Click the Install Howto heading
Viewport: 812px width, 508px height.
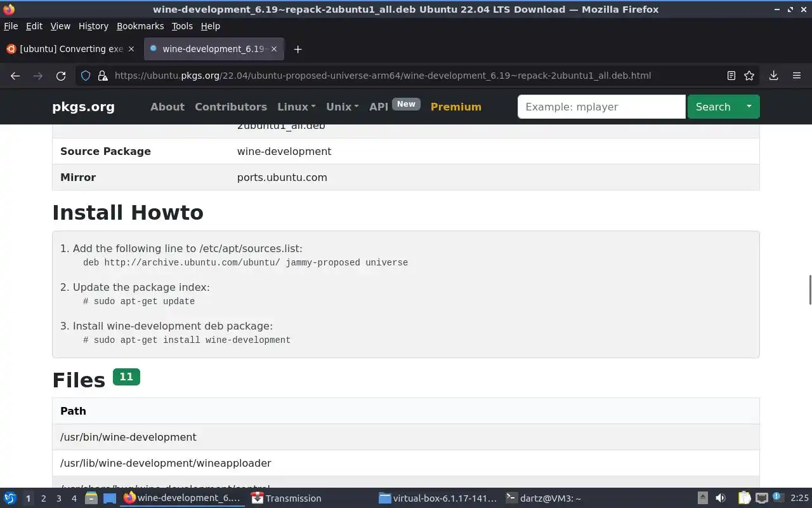[x=128, y=212]
